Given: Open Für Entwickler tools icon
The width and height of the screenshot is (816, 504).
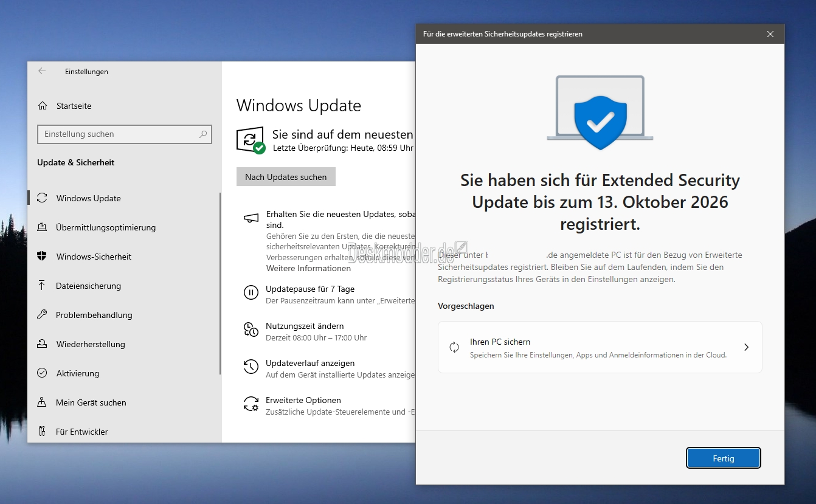Looking at the screenshot, I should coord(42,432).
